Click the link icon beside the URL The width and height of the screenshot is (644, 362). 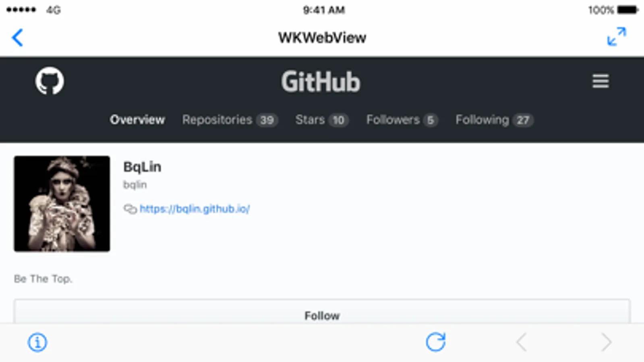tap(130, 209)
